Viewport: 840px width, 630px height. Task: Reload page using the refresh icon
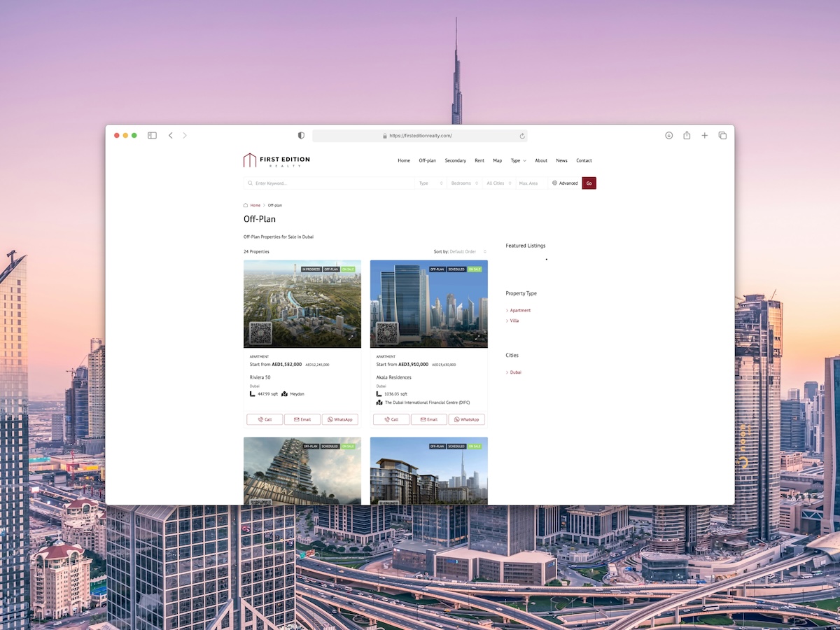(x=522, y=136)
